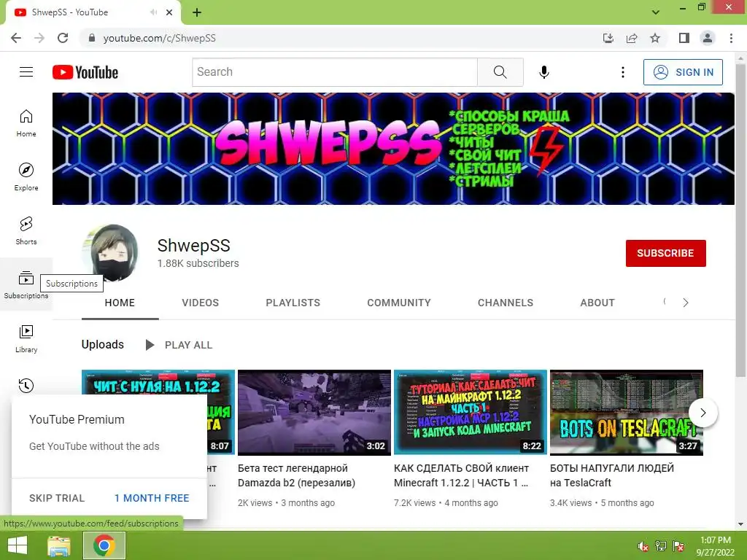Toggle Chrome side panel icon
747x560 pixels.
pos(684,38)
